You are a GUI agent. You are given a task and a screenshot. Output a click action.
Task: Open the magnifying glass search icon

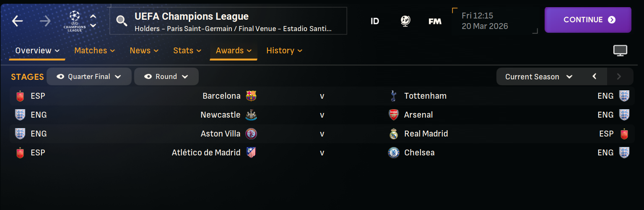[122, 21]
